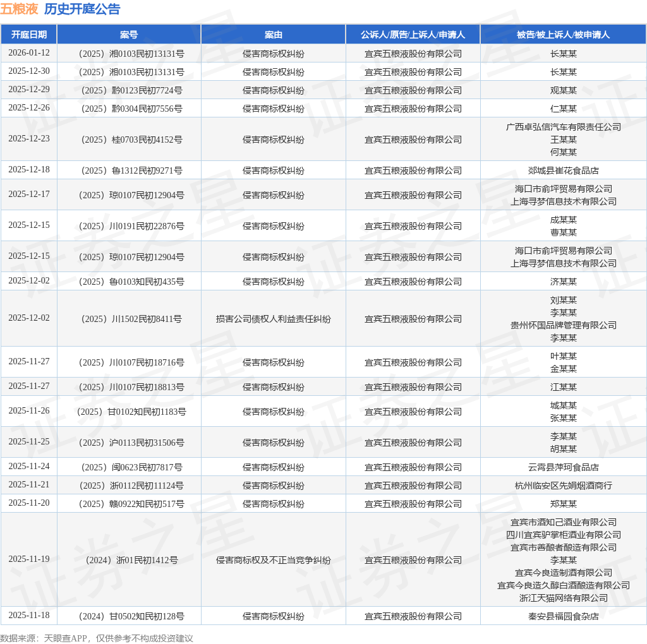Image resolution: width=647 pixels, height=644 pixels.
Task: Click defendant 宜宾今良造制酒有限公司
Action: coord(563,573)
